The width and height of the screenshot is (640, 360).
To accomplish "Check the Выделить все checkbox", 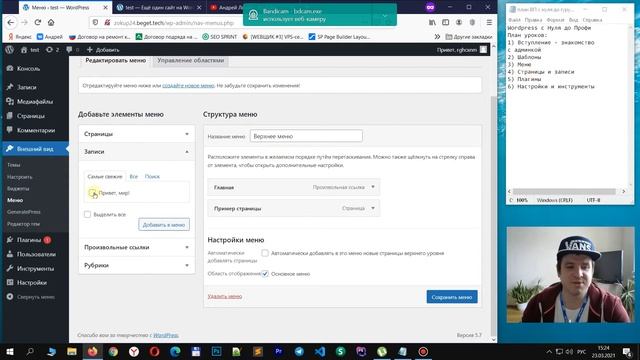I will pos(87,214).
